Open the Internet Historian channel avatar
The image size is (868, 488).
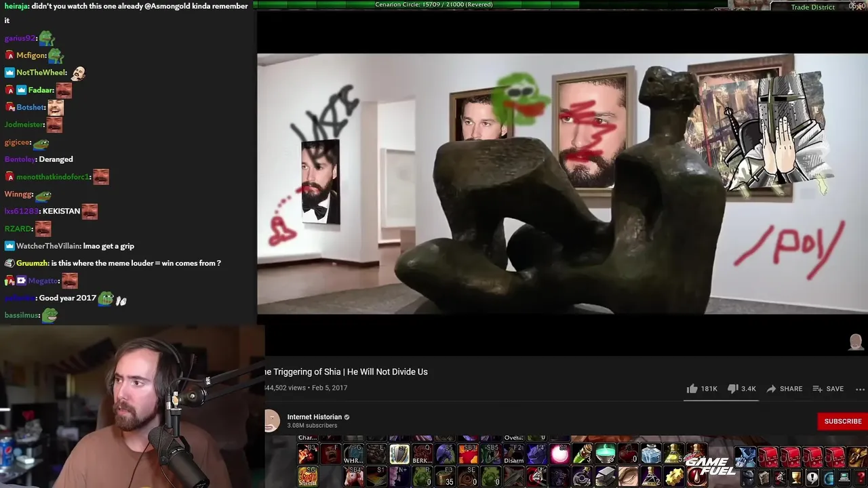point(272,421)
